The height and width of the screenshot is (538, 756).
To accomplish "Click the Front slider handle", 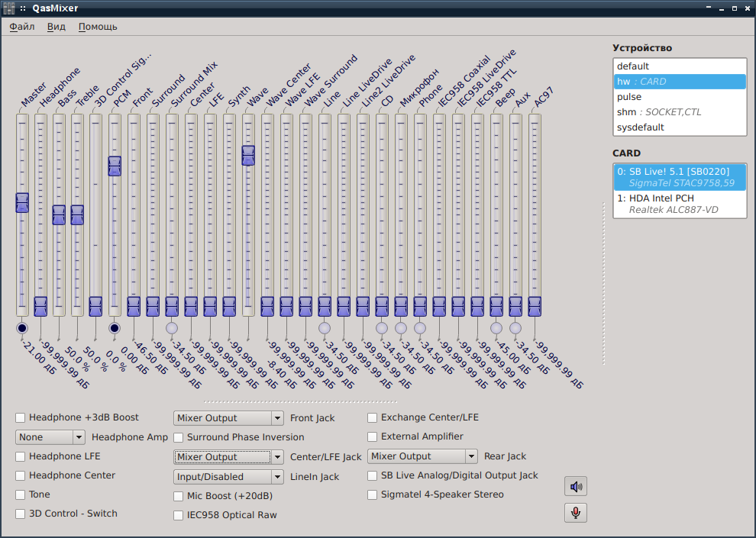I will click(x=134, y=306).
